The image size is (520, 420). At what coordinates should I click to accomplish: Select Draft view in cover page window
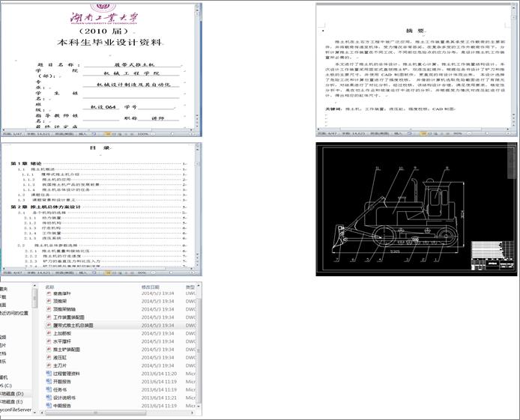(x=132, y=134)
